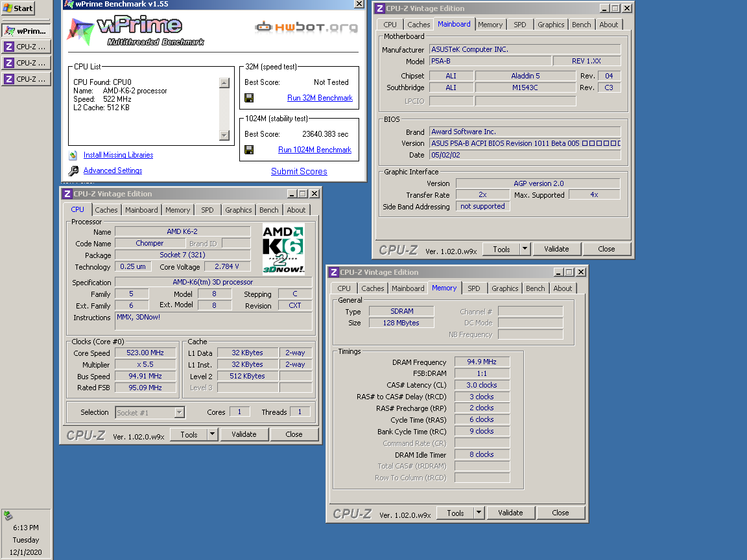
Task: Click Close button in Memory window
Action: [560, 513]
